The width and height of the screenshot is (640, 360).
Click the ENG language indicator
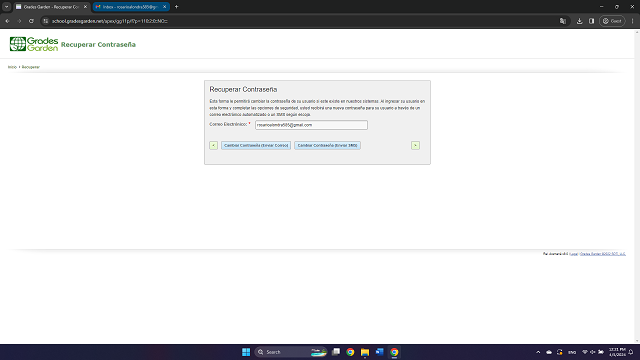point(572,352)
